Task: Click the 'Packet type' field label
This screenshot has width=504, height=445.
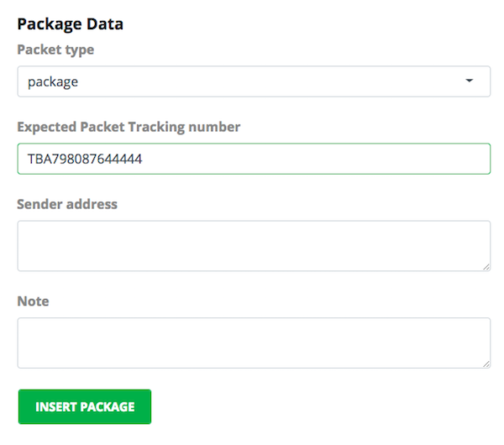Action: click(x=55, y=50)
